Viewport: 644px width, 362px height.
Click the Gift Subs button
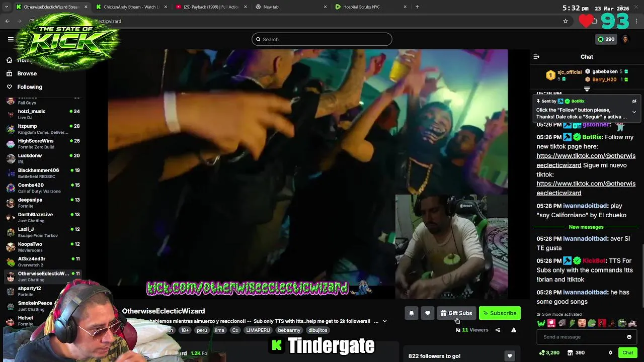tap(456, 313)
